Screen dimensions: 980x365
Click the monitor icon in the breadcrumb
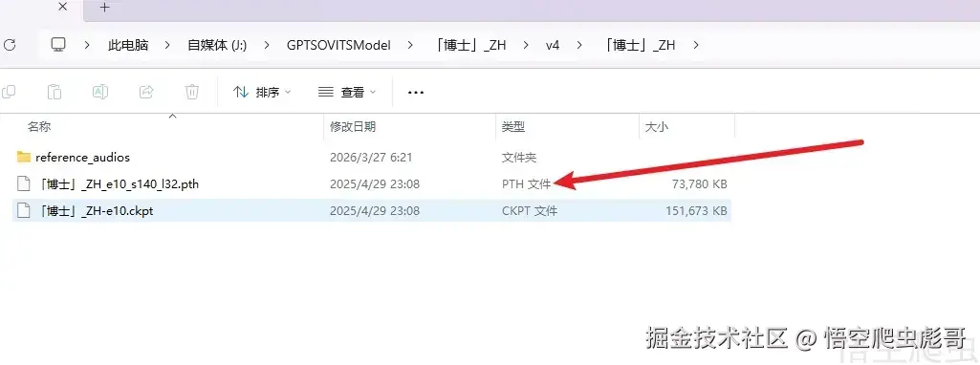tap(58, 44)
